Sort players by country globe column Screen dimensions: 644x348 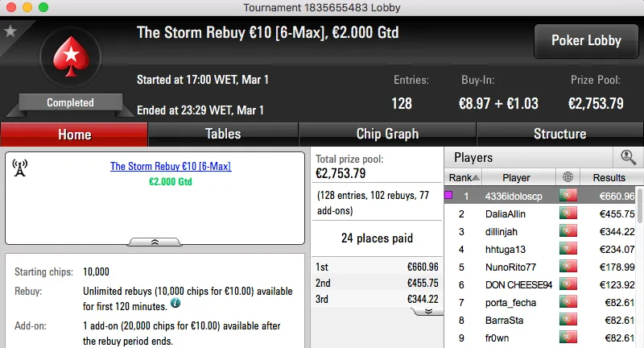coord(568,177)
